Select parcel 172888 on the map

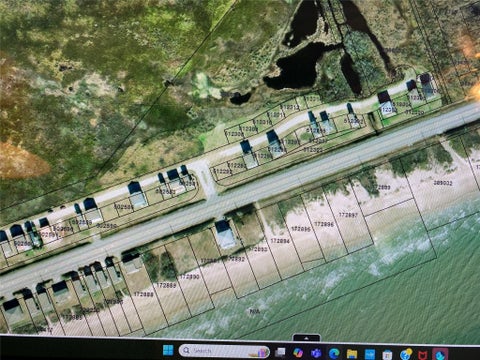[x=144, y=294]
